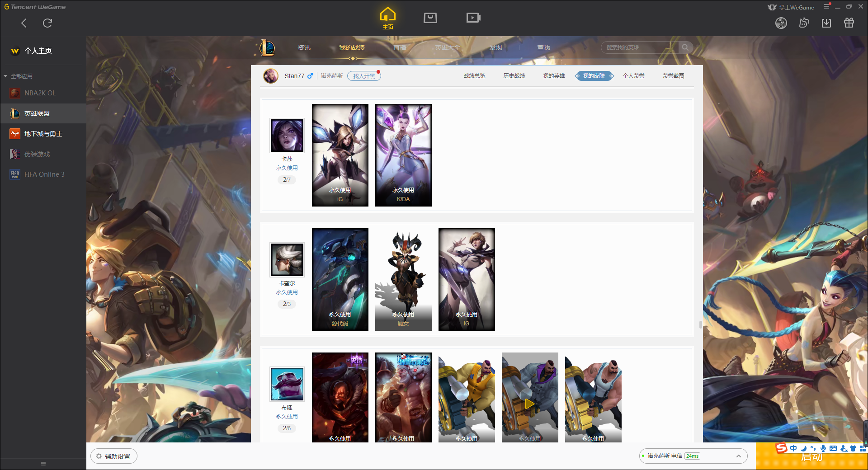Viewport: 868px width, 470px height.
Task: Toggle the Sogou punctuation mode
Action: tap(813, 448)
